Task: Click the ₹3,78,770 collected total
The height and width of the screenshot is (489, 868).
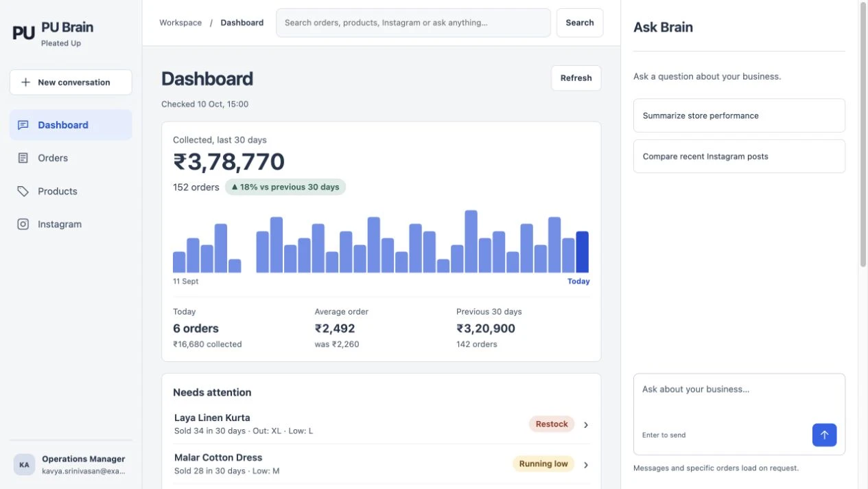Action: (x=228, y=162)
